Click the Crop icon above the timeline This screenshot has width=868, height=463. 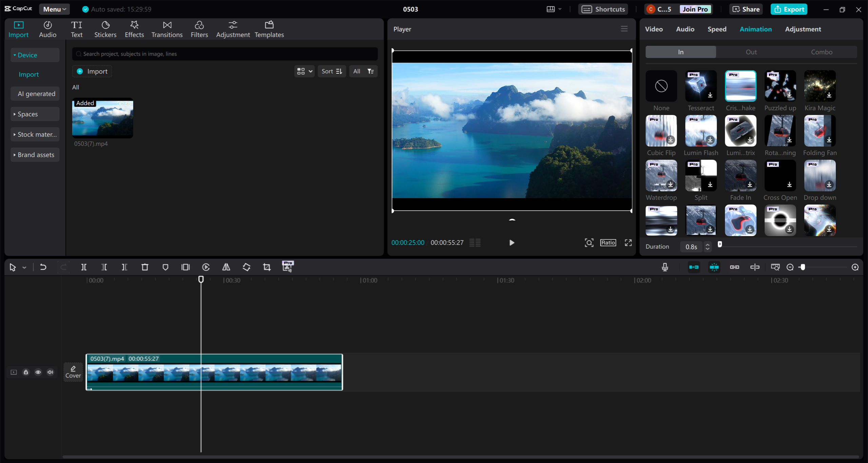(x=267, y=267)
